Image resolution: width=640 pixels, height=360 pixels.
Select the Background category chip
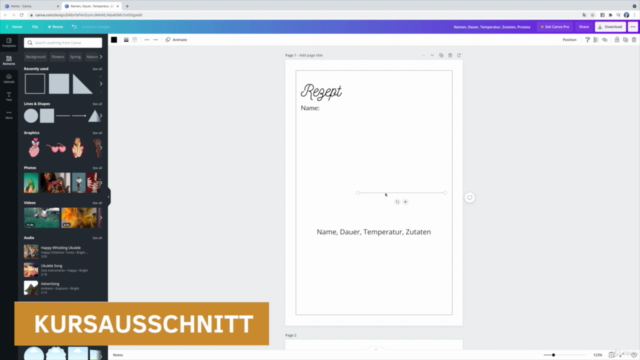(x=36, y=57)
